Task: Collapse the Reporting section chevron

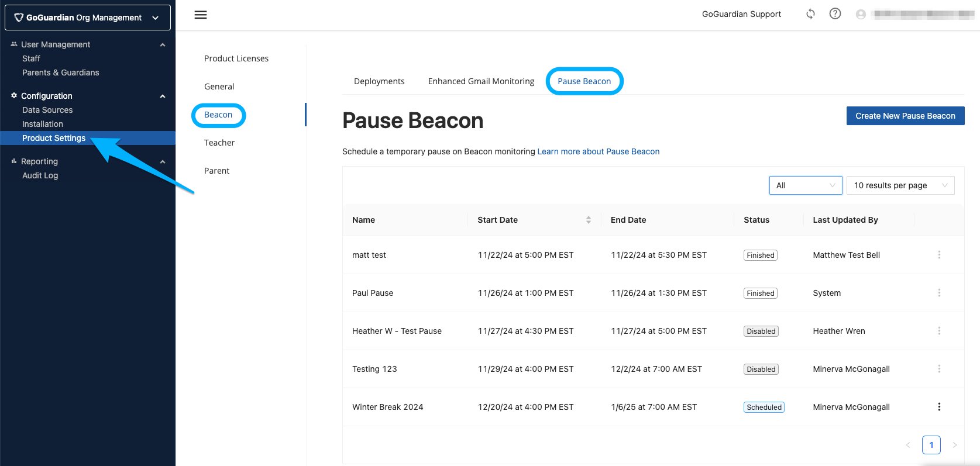Action: click(x=163, y=162)
